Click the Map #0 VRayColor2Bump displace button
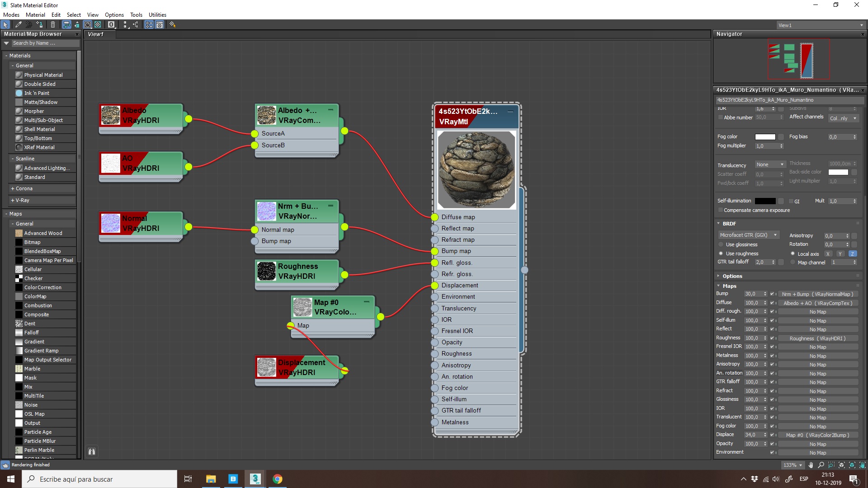The height and width of the screenshot is (488, 868). (x=817, y=435)
